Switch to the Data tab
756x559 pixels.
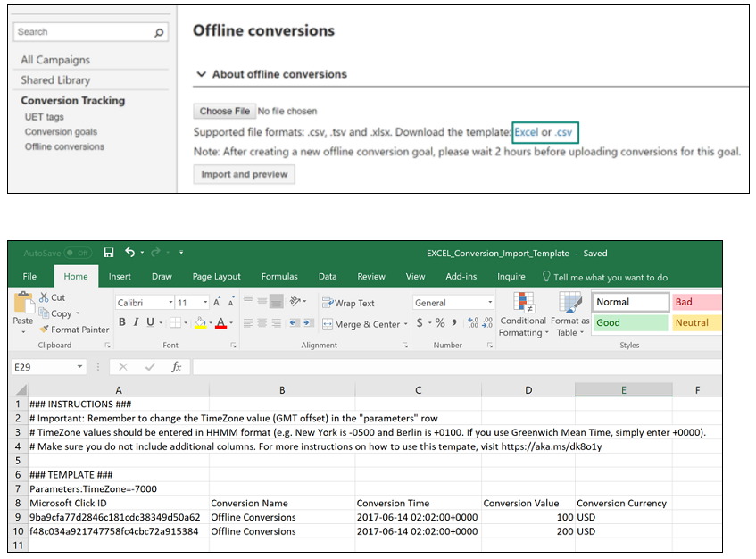pos(328,276)
